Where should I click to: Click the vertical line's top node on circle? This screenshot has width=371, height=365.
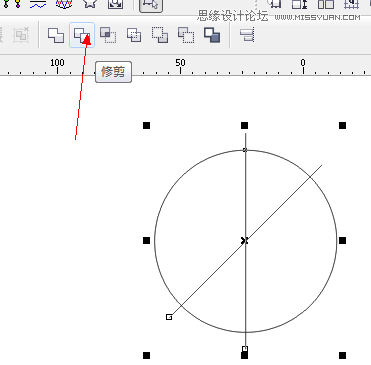(245, 150)
